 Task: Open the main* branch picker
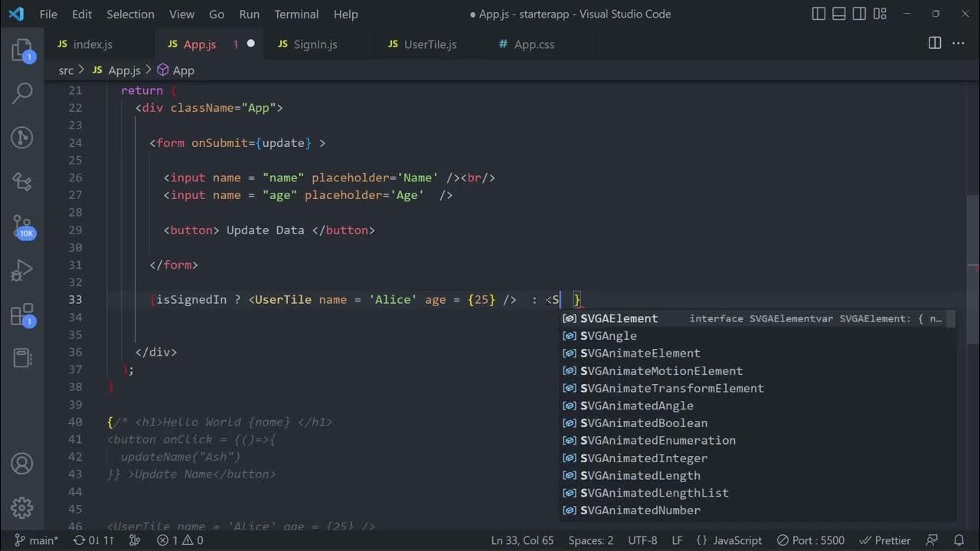click(x=37, y=540)
